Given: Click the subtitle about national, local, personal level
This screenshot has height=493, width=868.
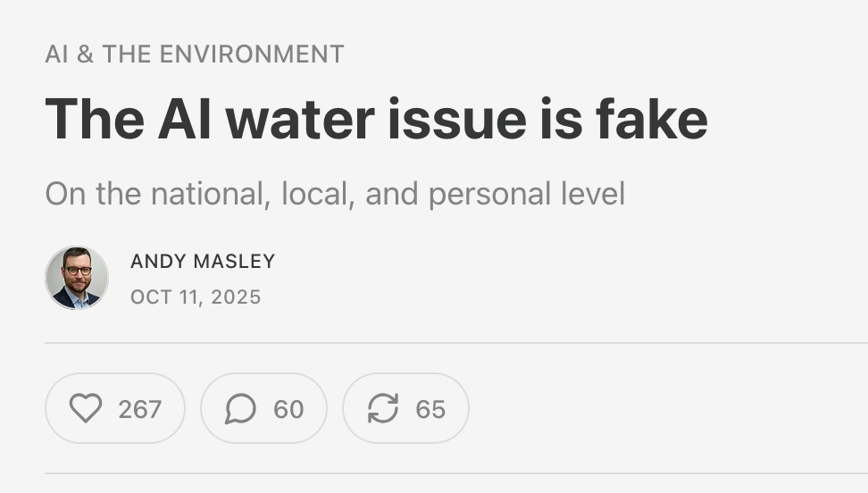Looking at the screenshot, I should (x=335, y=193).
